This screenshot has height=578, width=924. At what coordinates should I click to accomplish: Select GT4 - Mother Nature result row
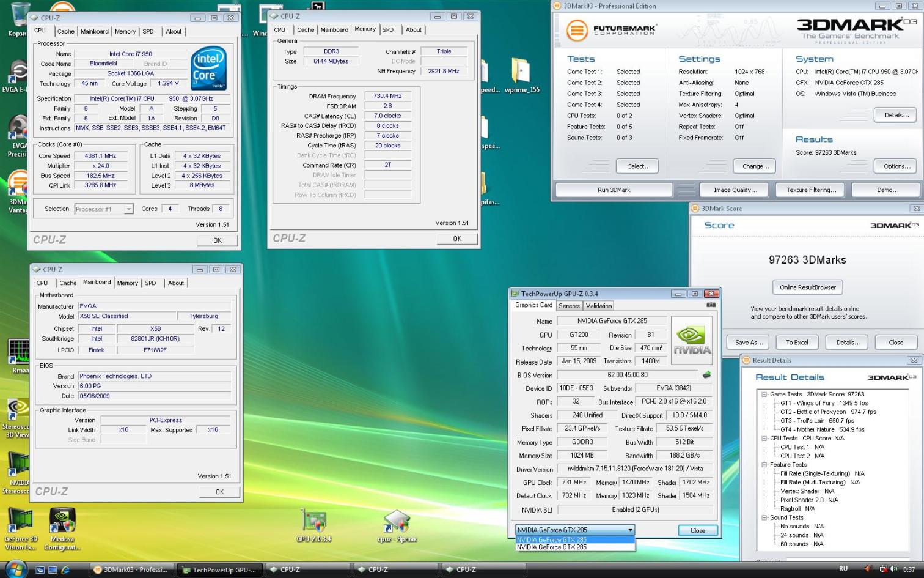[823, 429]
